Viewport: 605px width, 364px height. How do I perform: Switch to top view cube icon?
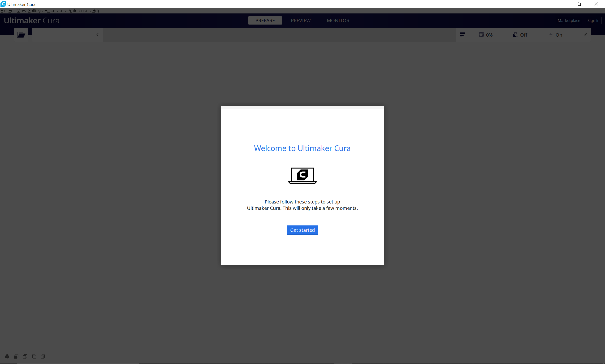(x=25, y=356)
